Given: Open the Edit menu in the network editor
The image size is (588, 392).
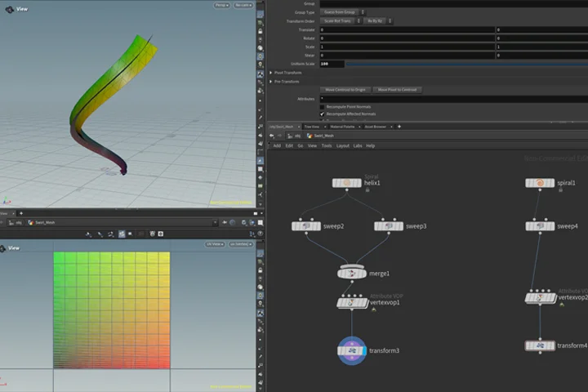Looking at the screenshot, I should 289,146.
